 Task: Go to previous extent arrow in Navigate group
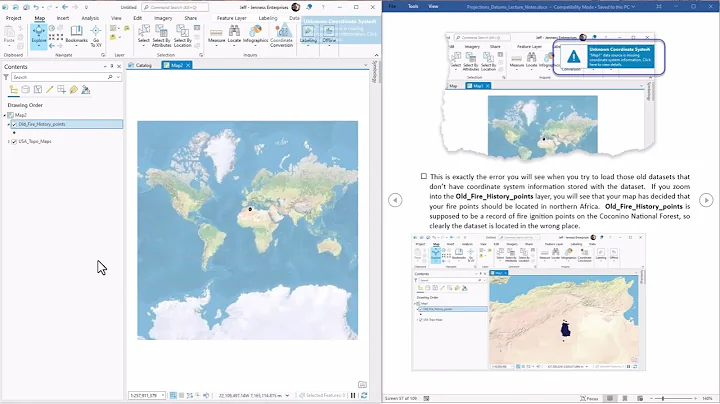[x=52, y=45]
